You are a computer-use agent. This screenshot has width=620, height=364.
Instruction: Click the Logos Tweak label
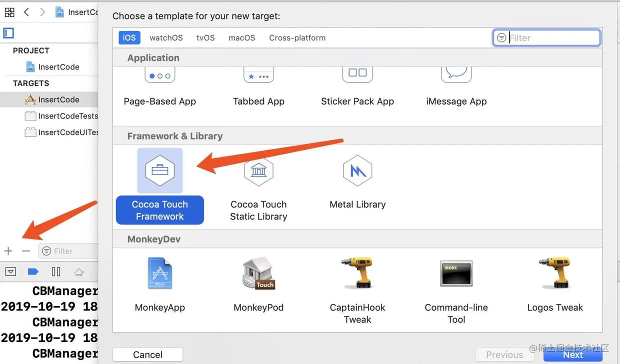[555, 307]
